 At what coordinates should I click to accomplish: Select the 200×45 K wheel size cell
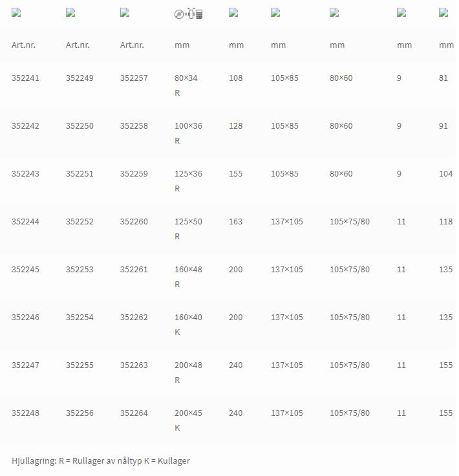(188, 420)
